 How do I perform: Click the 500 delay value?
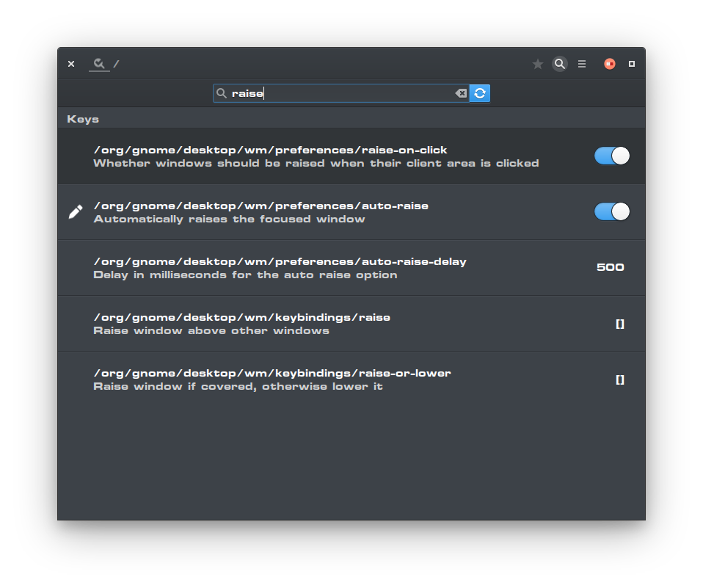(610, 267)
